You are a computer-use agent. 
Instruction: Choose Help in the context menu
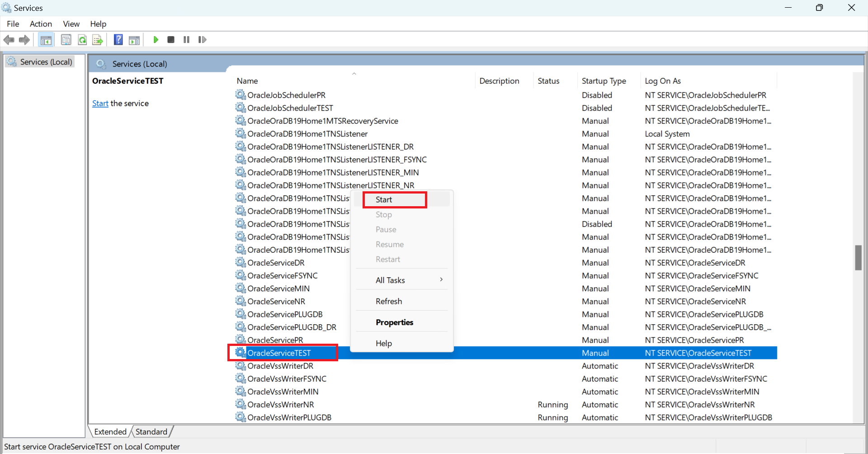pos(402,343)
